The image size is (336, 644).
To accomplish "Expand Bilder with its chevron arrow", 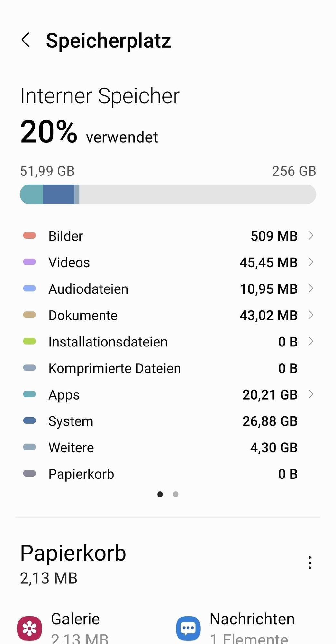I will click(x=311, y=235).
